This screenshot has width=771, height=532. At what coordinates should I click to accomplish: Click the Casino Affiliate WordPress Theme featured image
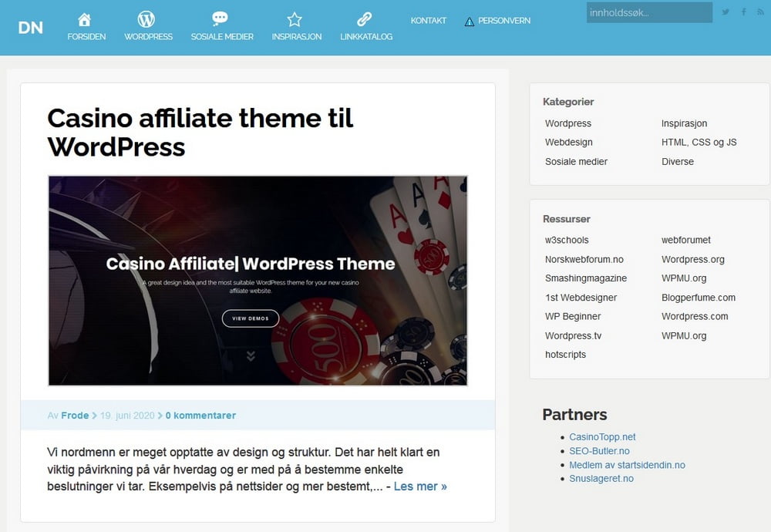click(x=258, y=280)
